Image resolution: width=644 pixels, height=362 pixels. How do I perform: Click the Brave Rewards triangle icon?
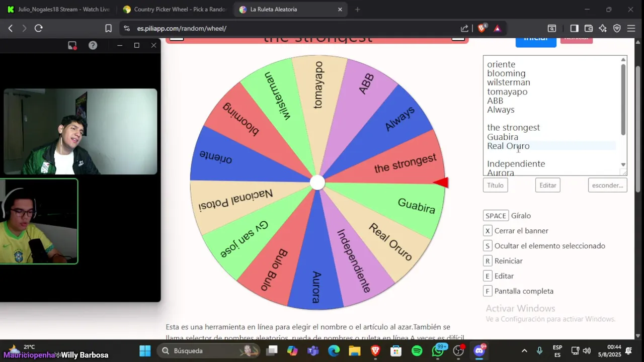click(x=497, y=28)
